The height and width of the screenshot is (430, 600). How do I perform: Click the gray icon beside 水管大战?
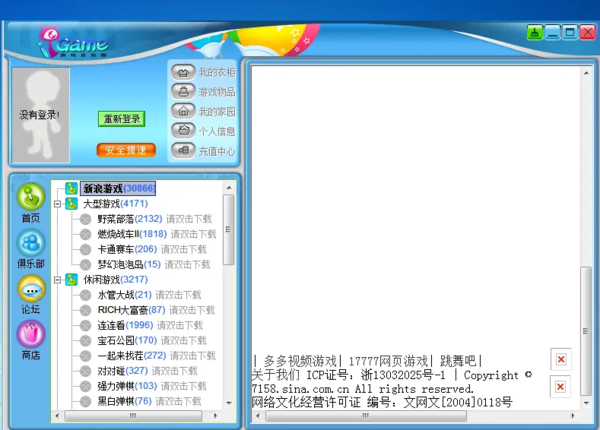pos(85,295)
